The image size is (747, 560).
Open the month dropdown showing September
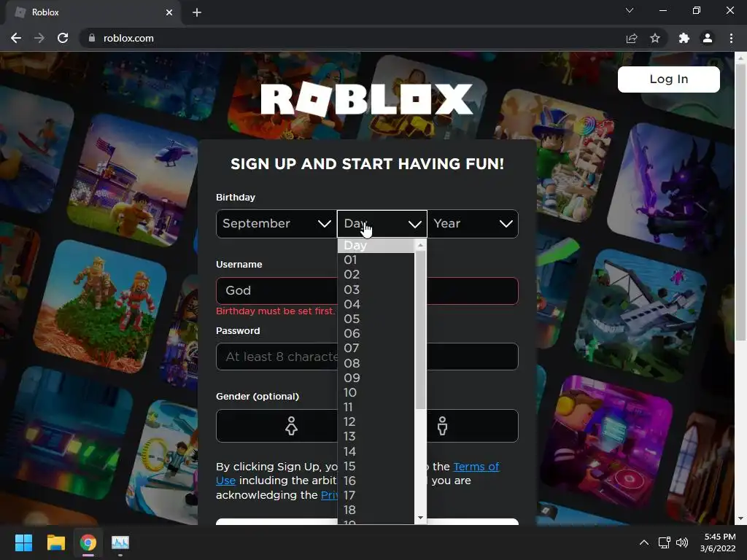click(x=276, y=223)
